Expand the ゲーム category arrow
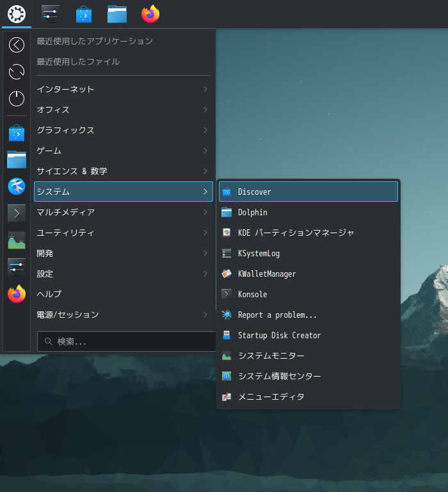 (205, 151)
